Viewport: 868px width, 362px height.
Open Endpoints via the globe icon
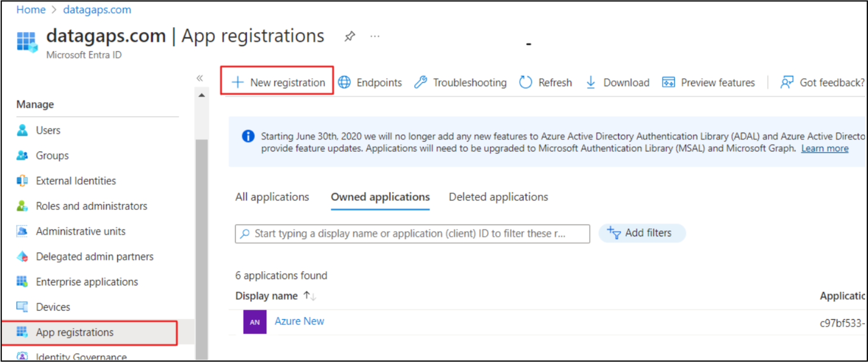[x=344, y=82]
